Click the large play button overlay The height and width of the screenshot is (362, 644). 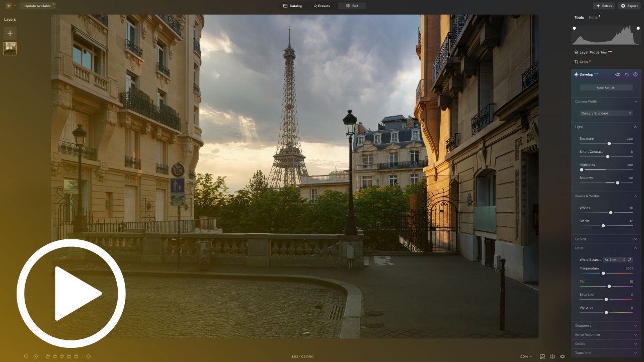tap(71, 294)
